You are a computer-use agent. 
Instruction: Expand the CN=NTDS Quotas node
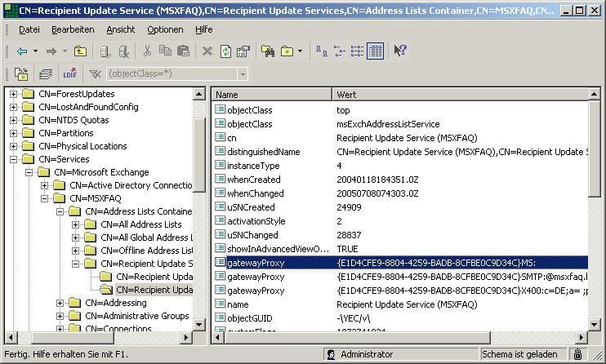[x=14, y=120]
